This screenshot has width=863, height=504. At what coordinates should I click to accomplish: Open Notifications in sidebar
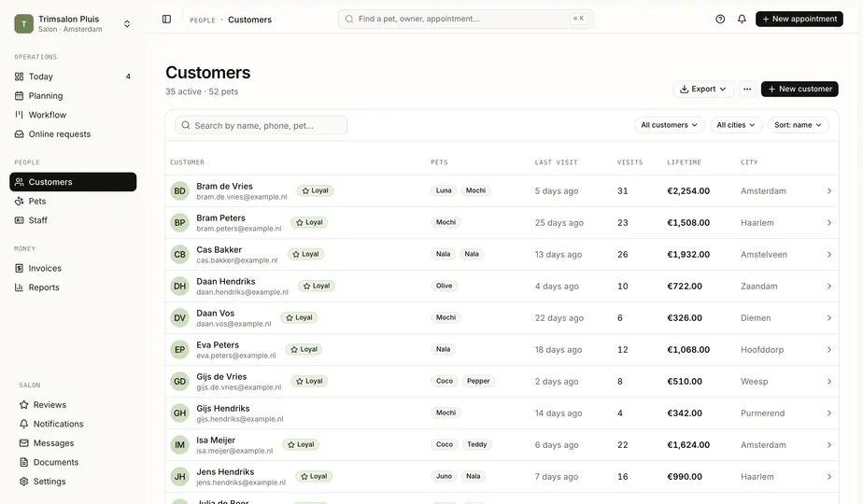coord(73,425)
